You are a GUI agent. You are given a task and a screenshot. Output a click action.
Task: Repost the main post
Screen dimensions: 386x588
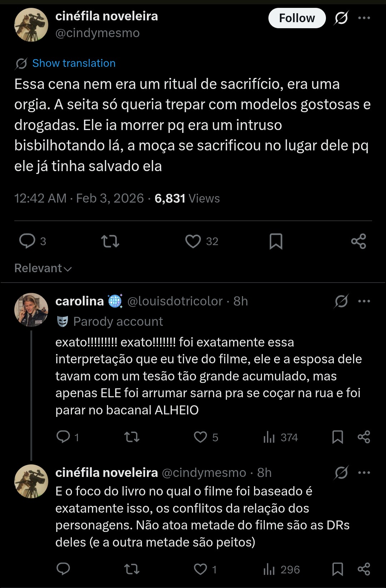pos(110,241)
